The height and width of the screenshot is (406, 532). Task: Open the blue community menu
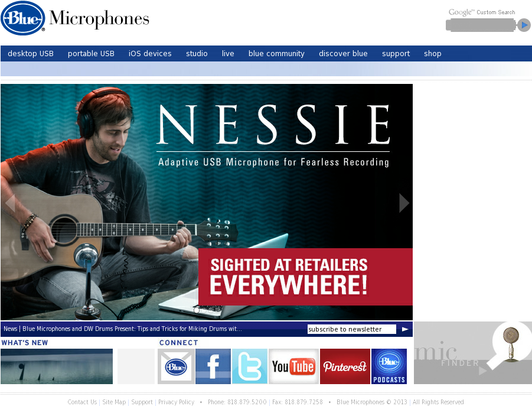coord(276,54)
